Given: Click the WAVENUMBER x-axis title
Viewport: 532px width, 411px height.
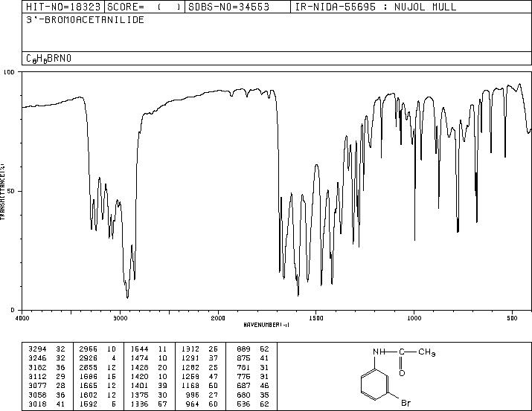Looking at the screenshot, I should (266, 325).
